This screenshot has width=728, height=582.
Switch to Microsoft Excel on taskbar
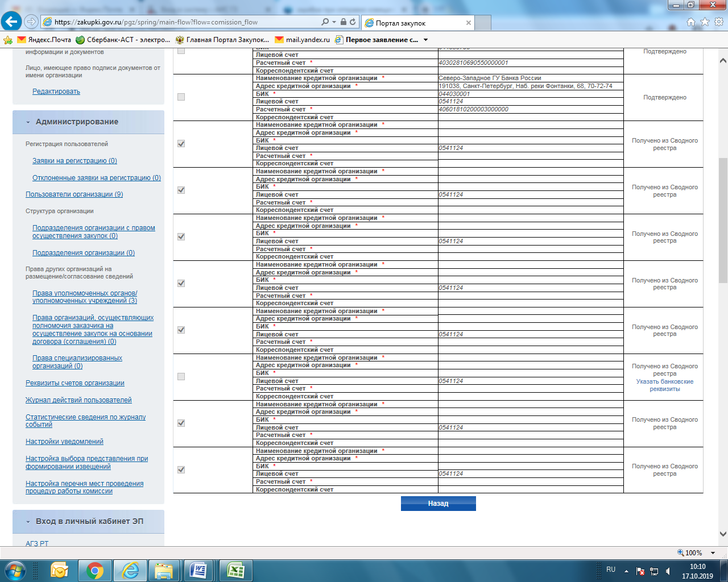point(235,570)
